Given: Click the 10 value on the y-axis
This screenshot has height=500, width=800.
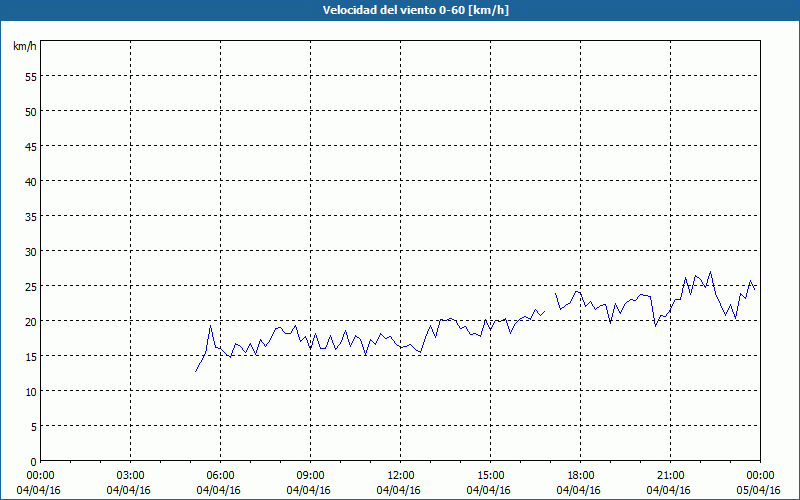Looking at the screenshot, I should (x=31, y=392).
